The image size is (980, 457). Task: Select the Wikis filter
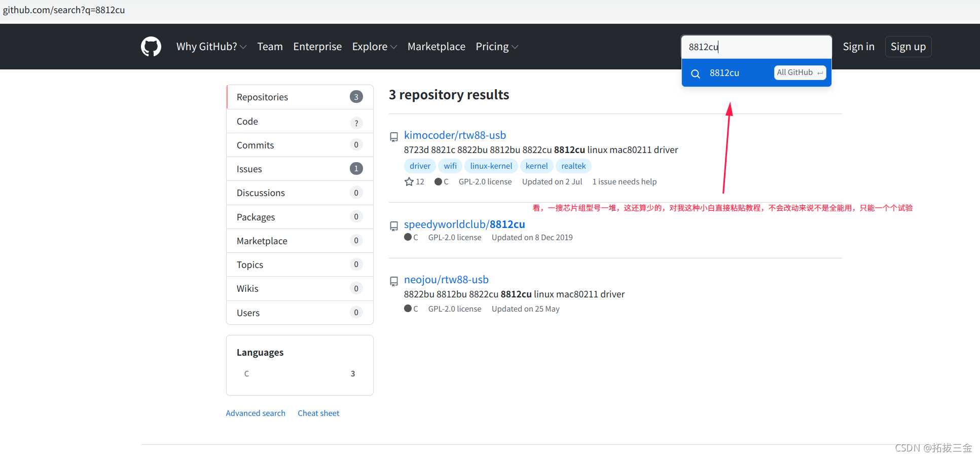[300, 288]
